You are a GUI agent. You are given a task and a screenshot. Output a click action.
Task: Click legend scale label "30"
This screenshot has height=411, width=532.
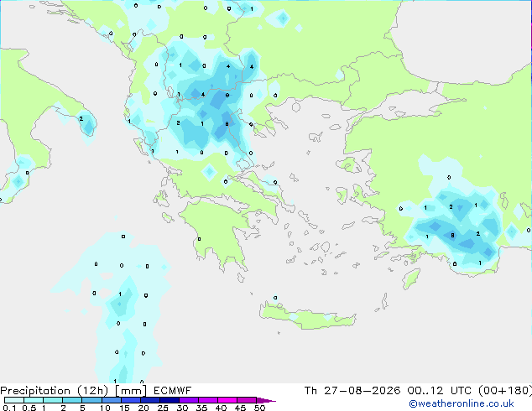(183, 408)
